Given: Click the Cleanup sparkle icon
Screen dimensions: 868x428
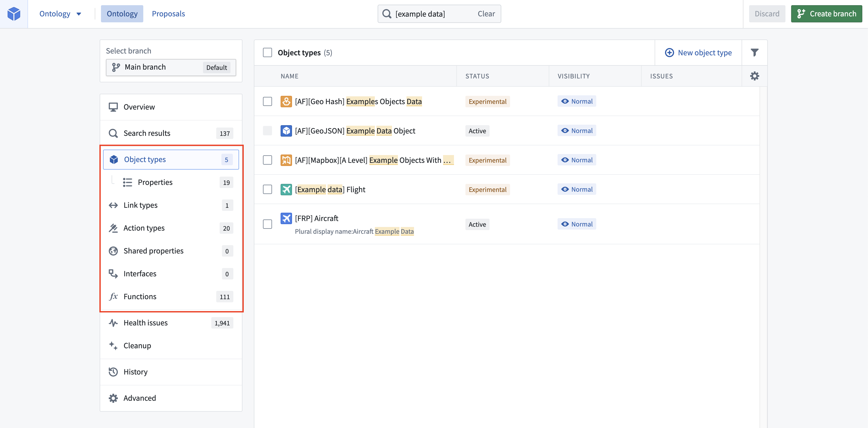Looking at the screenshot, I should click(113, 346).
